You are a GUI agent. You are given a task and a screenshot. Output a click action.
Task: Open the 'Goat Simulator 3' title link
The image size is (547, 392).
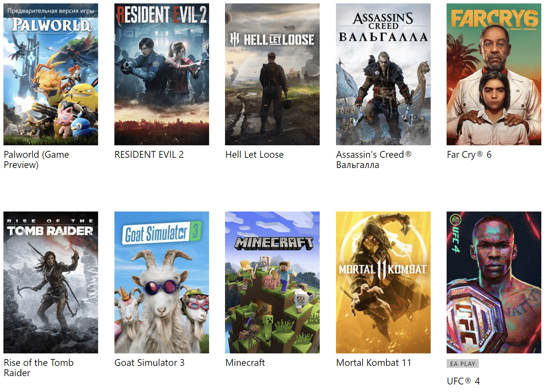pyautogui.click(x=149, y=363)
